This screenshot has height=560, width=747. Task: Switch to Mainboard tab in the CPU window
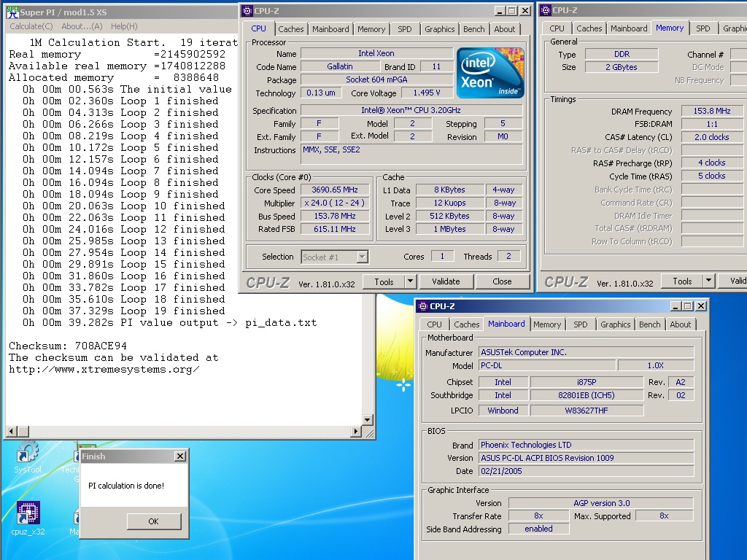pyautogui.click(x=330, y=29)
